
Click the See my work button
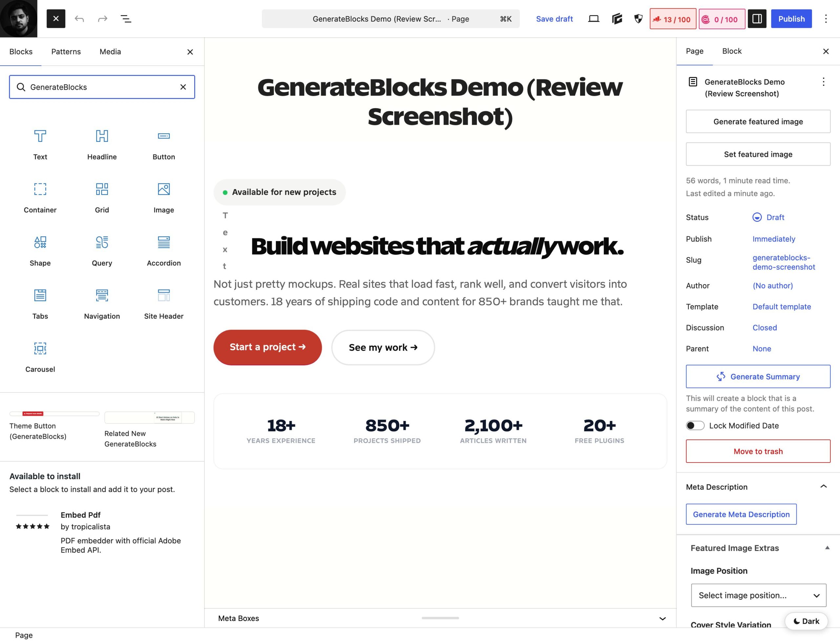(x=383, y=347)
